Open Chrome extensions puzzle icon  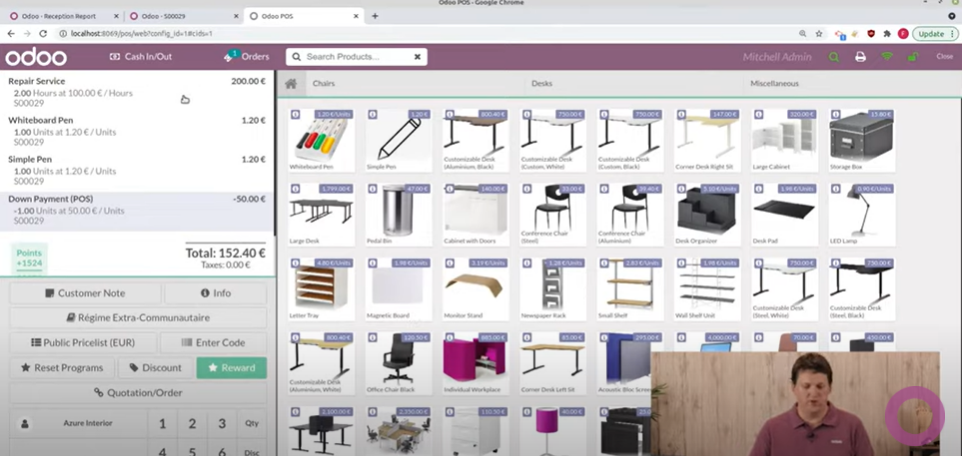887,34
